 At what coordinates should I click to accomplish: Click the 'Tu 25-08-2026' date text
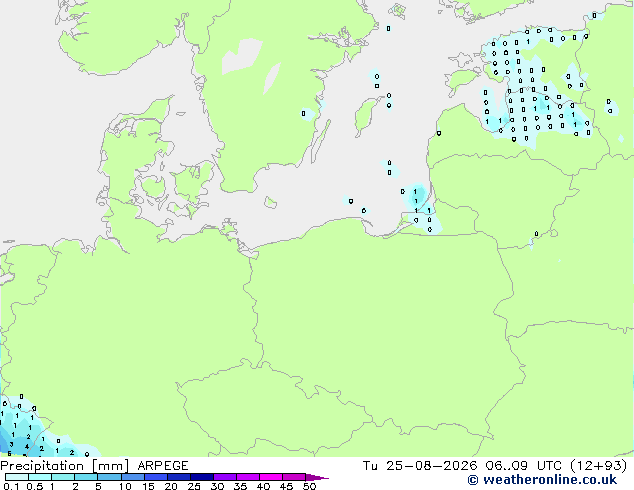420,466
